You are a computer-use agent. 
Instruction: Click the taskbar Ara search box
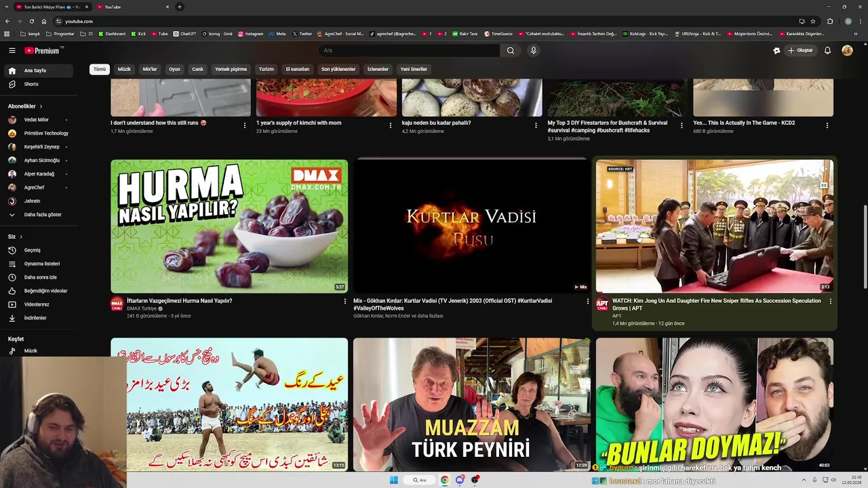pyautogui.click(x=420, y=480)
